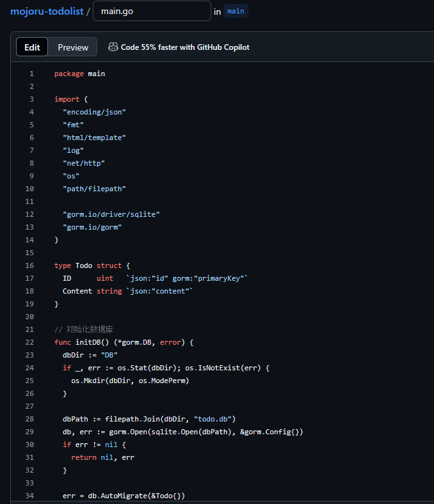Click the "net/http" import line
This screenshot has height=504, width=434.
(84, 163)
